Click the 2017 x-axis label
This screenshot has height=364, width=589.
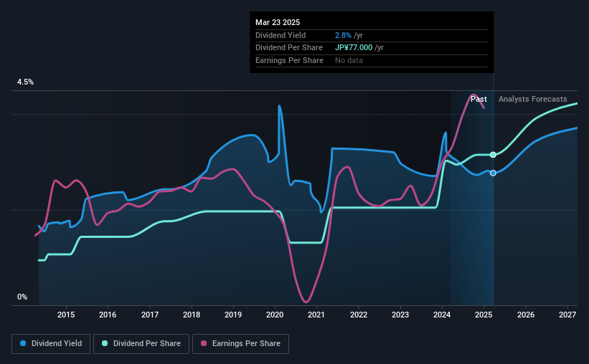coord(149,315)
